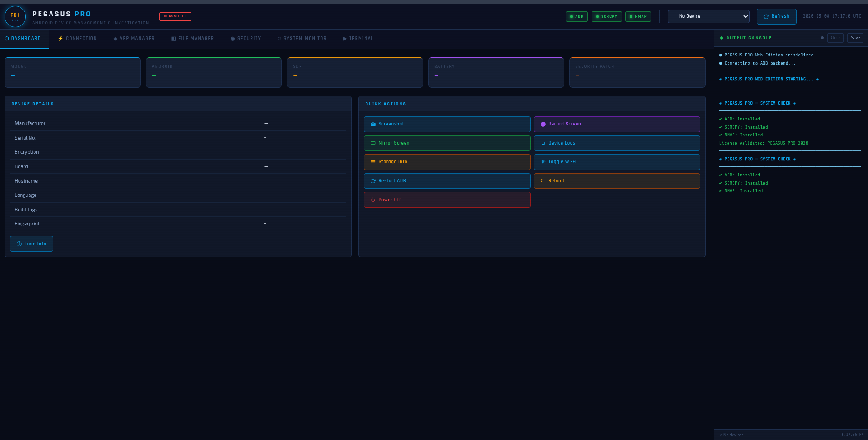The height and width of the screenshot is (440, 868).
Task: Toggle the SCRCPY status indicator
Action: point(607,16)
